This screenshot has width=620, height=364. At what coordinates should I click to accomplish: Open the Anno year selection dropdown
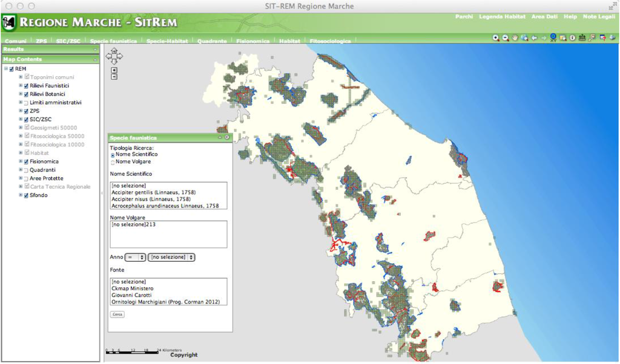[172, 257]
